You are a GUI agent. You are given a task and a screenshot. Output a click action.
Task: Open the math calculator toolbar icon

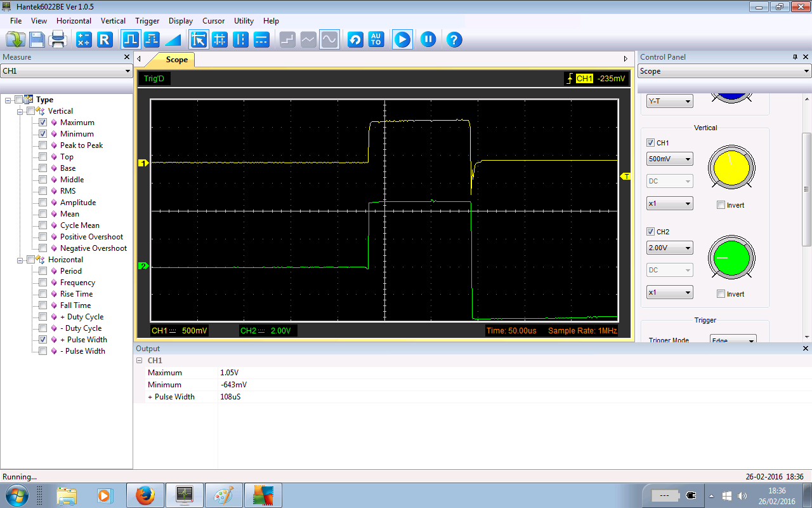(x=84, y=40)
